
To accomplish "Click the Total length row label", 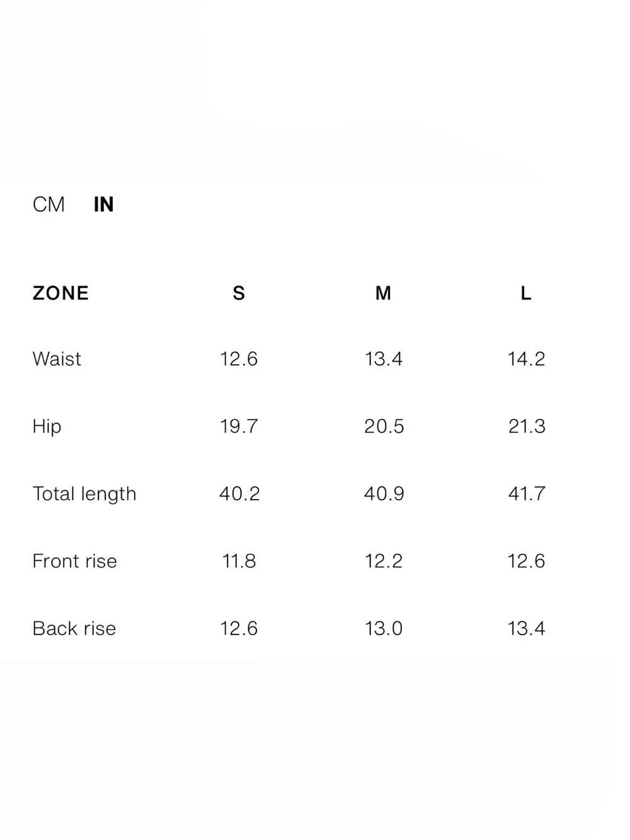I will pyautogui.click(x=84, y=494).
